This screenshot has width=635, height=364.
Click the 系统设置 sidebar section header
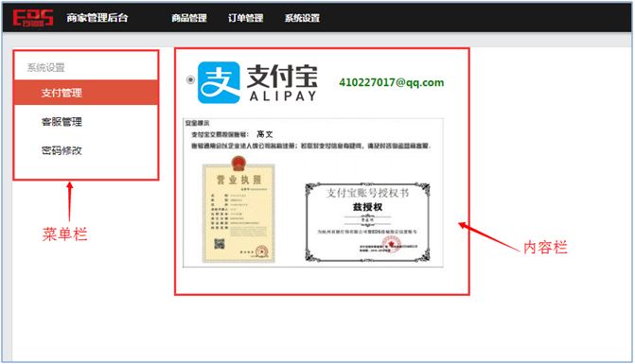click(46, 67)
